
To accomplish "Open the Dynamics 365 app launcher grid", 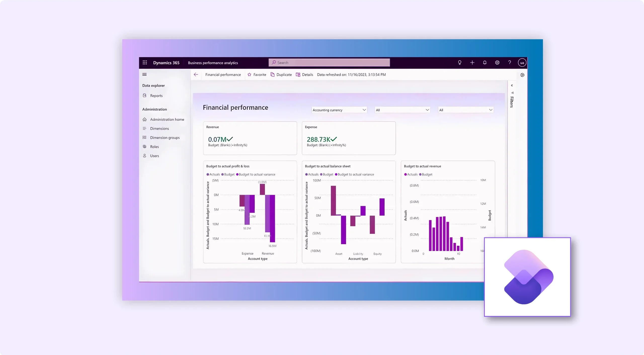I will [x=145, y=63].
